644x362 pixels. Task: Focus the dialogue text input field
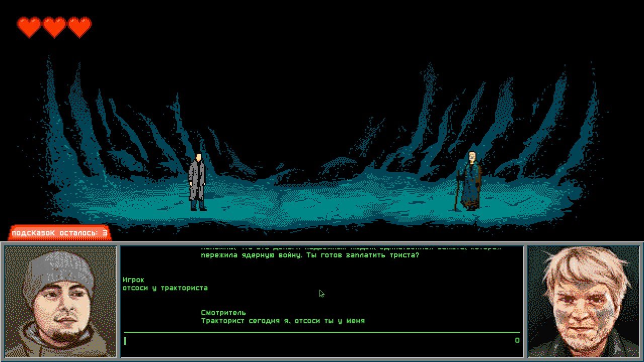(x=317, y=340)
